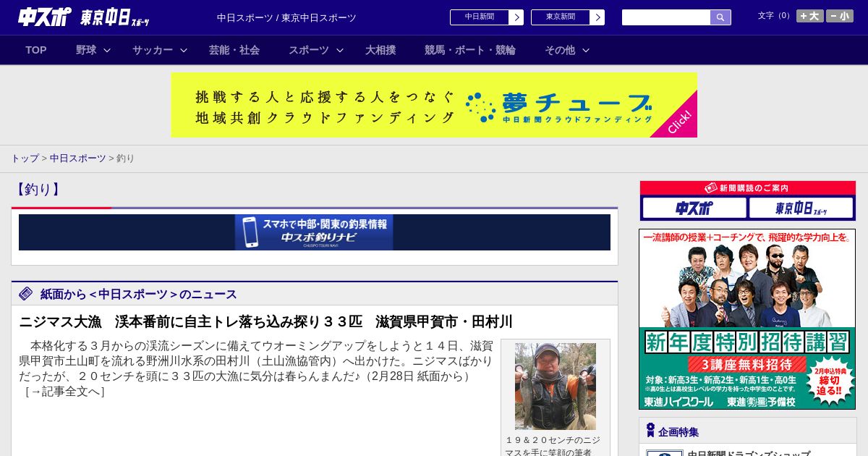Open the その他 menu item

(560, 50)
